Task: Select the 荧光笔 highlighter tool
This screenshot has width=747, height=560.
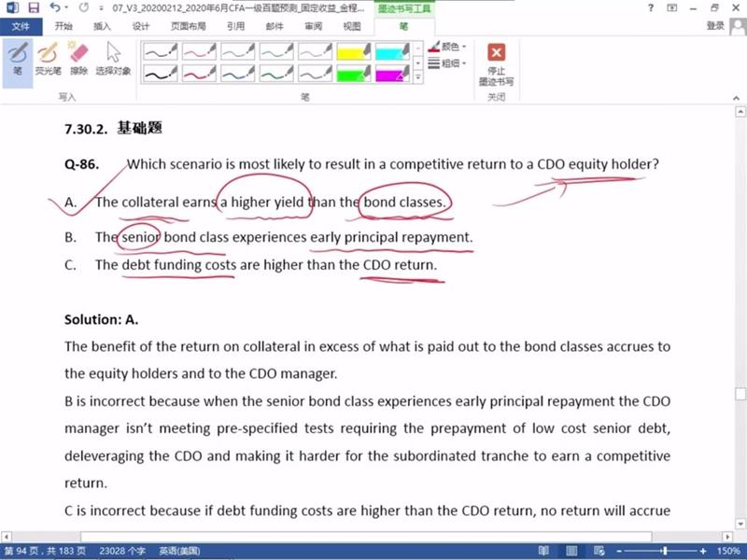Action: tap(49, 60)
